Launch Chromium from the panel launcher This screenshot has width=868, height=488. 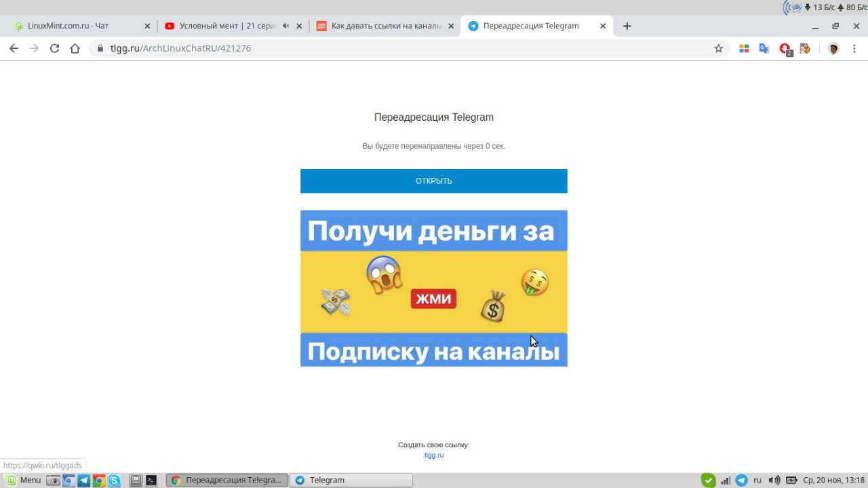pyautogui.click(x=68, y=481)
